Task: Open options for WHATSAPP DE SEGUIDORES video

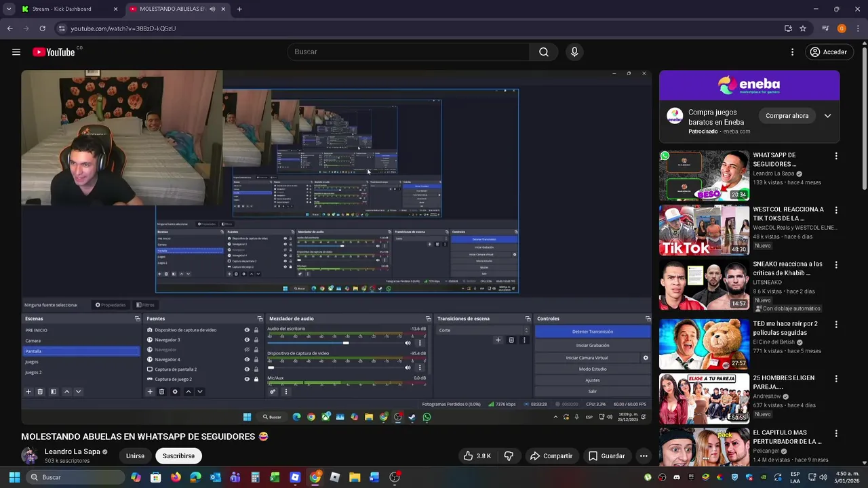Action: click(x=835, y=156)
